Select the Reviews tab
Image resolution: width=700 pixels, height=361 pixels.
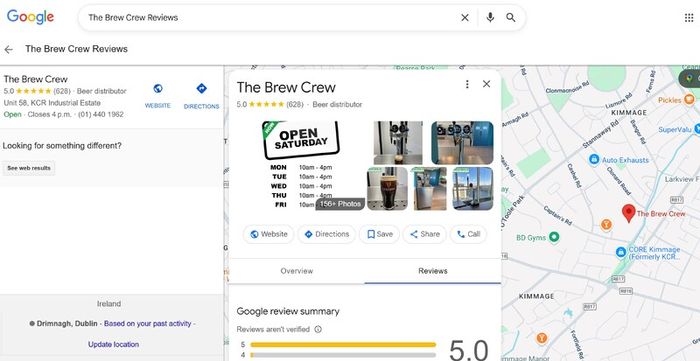pyautogui.click(x=433, y=271)
